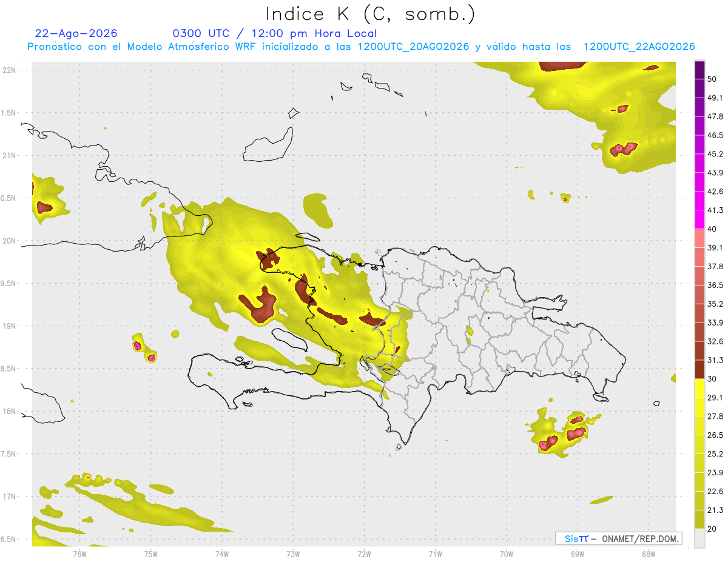The width and height of the screenshot is (728, 562).
Task: Select the bright yellow band between 29.1 and 30
Action: (699, 387)
